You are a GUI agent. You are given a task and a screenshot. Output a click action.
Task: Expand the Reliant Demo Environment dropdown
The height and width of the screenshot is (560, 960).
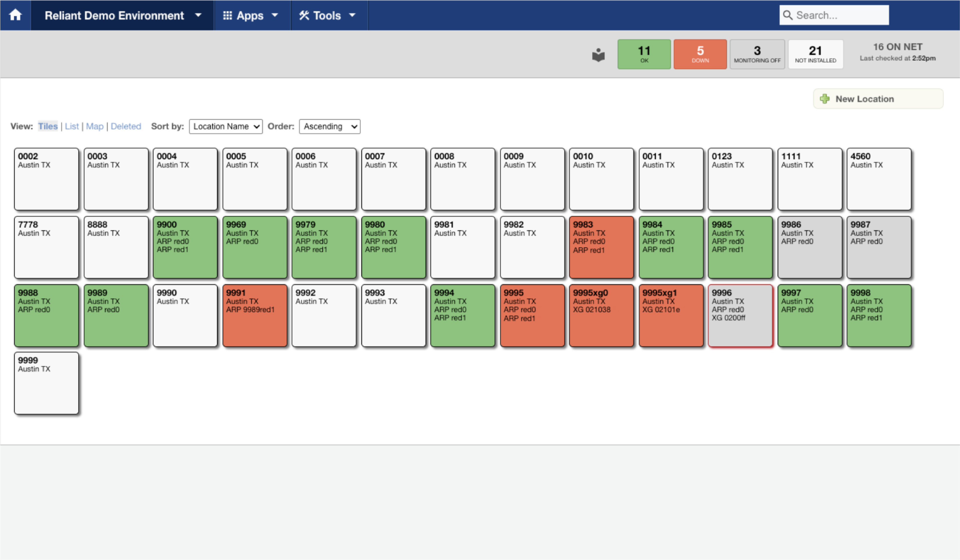click(x=122, y=15)
